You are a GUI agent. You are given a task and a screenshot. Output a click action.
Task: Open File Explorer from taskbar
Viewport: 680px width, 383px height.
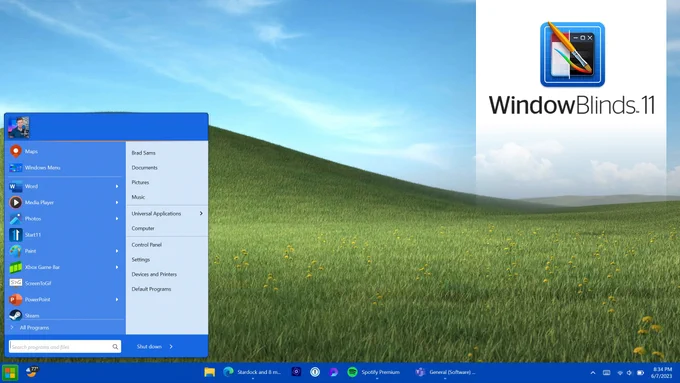[209, 372]
